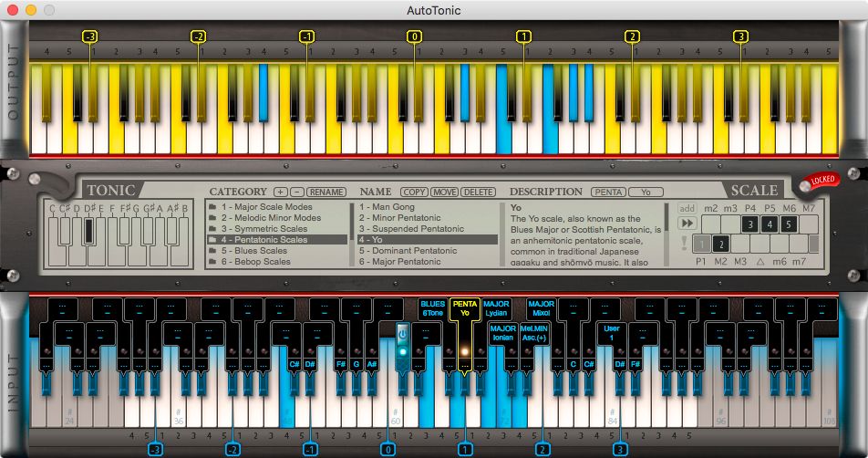Click the DELETE scale button
Viewport: 868px width, 458px height.
(x=479, y=193)
